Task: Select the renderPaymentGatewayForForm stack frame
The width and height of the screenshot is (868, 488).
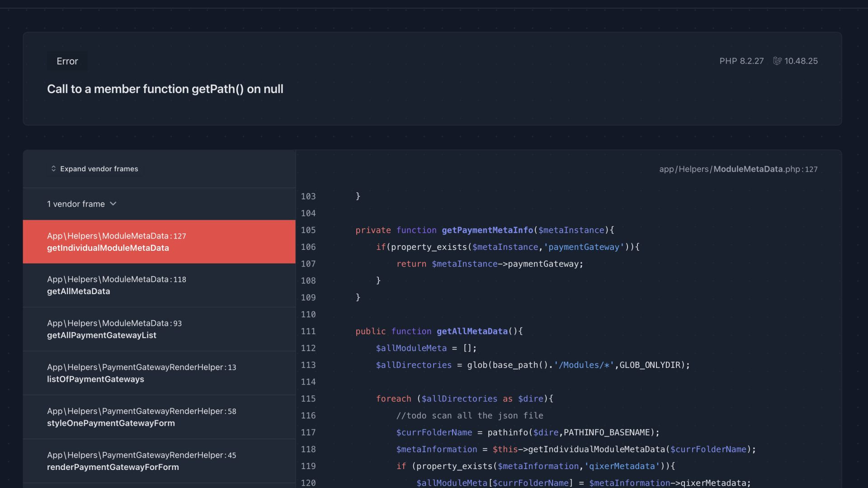Action: pos(159,461)
